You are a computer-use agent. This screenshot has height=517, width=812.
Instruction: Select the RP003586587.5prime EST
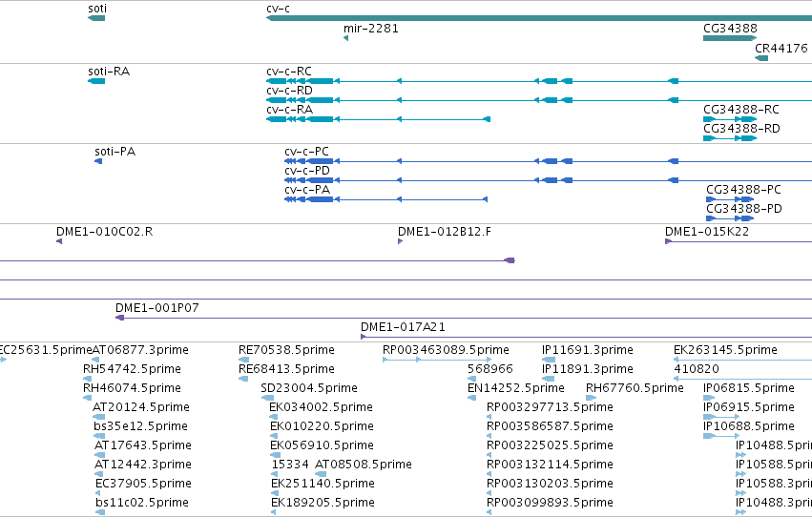point(489,436)
